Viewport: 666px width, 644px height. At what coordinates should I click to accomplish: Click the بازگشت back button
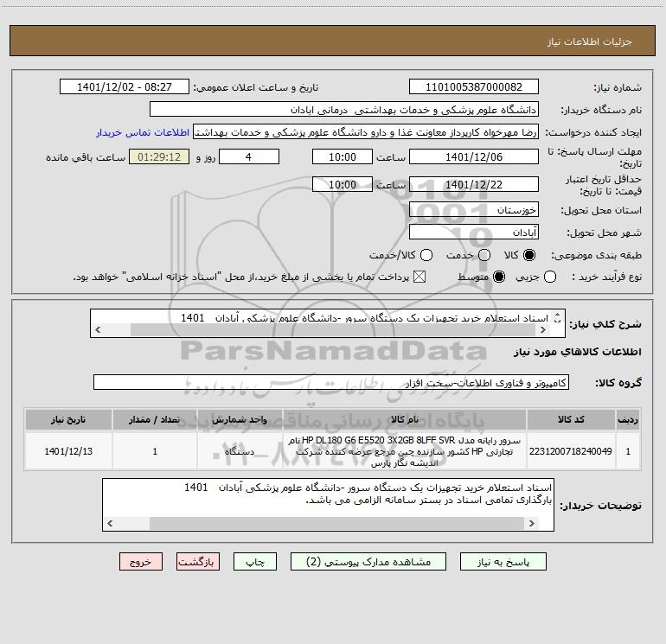coord(198,562)
